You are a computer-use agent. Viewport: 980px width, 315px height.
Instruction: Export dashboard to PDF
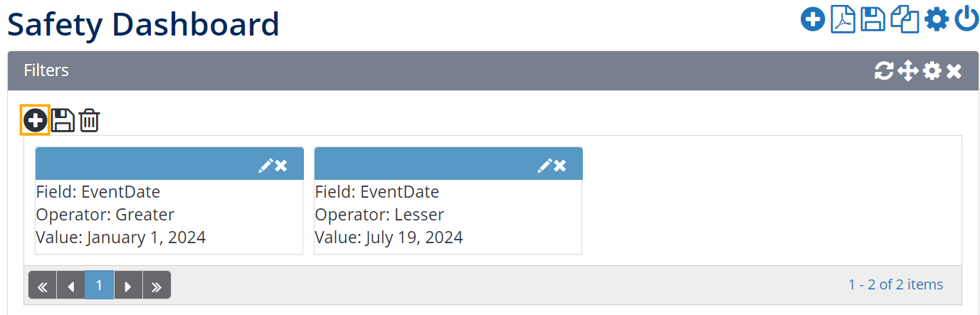(x=843, y=19)
